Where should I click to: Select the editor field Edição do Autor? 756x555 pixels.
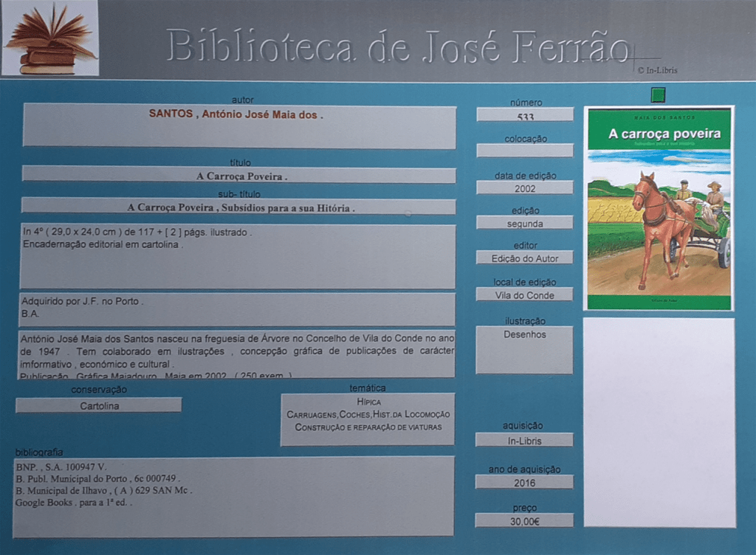pyautogui.click(x=525, y=258)
